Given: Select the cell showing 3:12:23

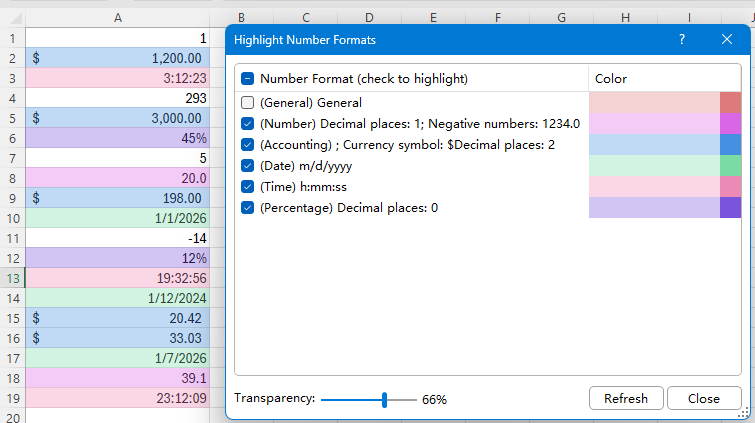Looking at the screenshot, I should click(117, 78).
